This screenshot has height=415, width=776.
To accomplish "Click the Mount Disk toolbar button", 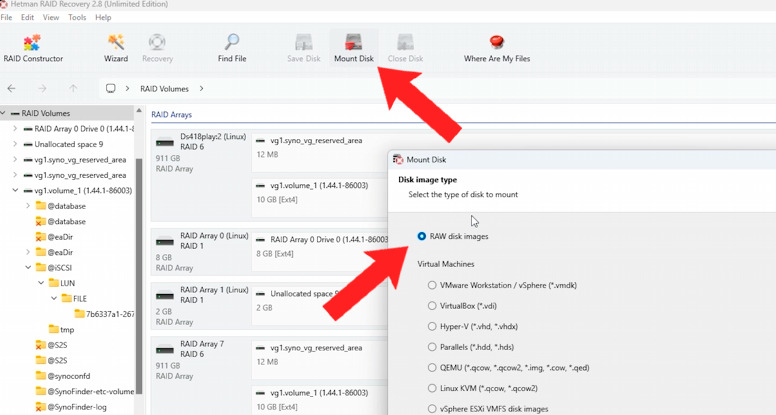I will point(353,48).
